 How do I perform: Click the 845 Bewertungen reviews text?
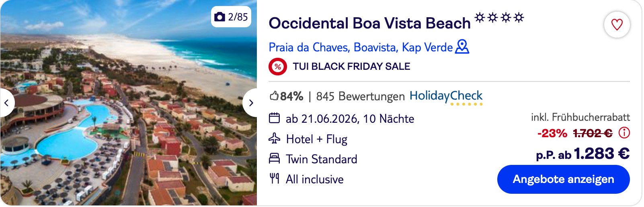point(360,96)
